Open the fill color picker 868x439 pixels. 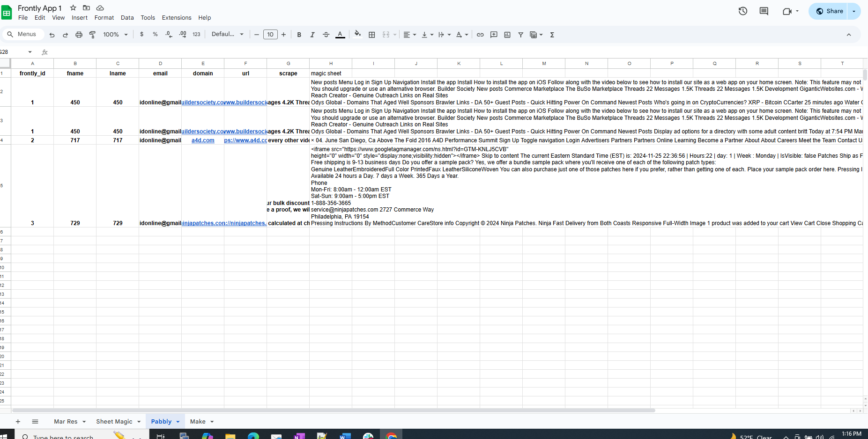(358, 34)
